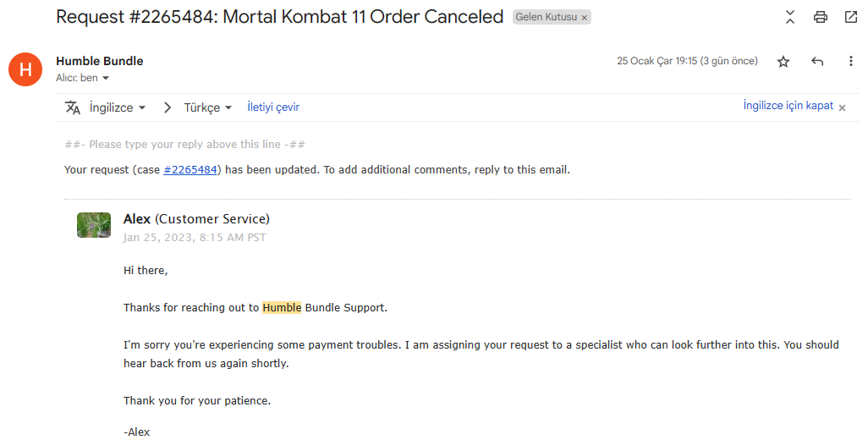Image resolution: width=868 pixels, height=440 pixels.
Task: Click the orange H sender avatar
Action: point(25,69)
